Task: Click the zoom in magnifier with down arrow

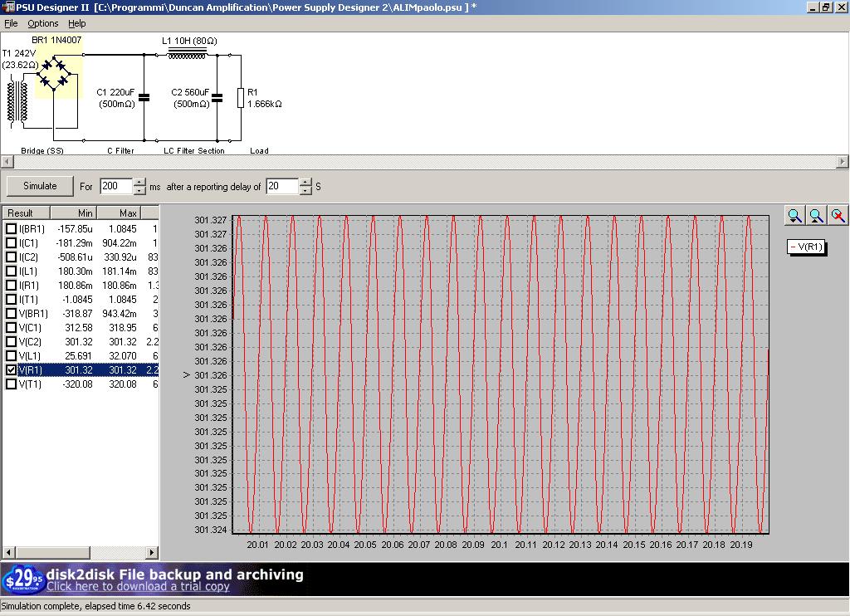Action: coord(794,216)
